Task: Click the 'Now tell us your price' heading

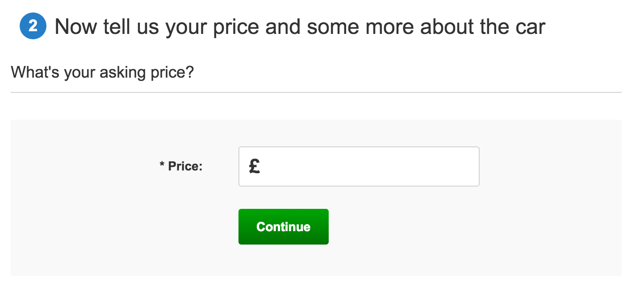Action: click(x=300, y=27)
